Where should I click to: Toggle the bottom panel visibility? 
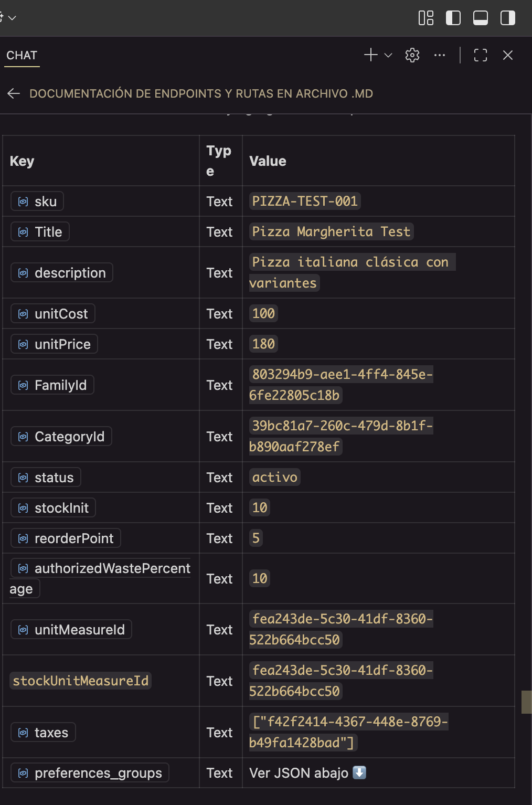[481, 18]
